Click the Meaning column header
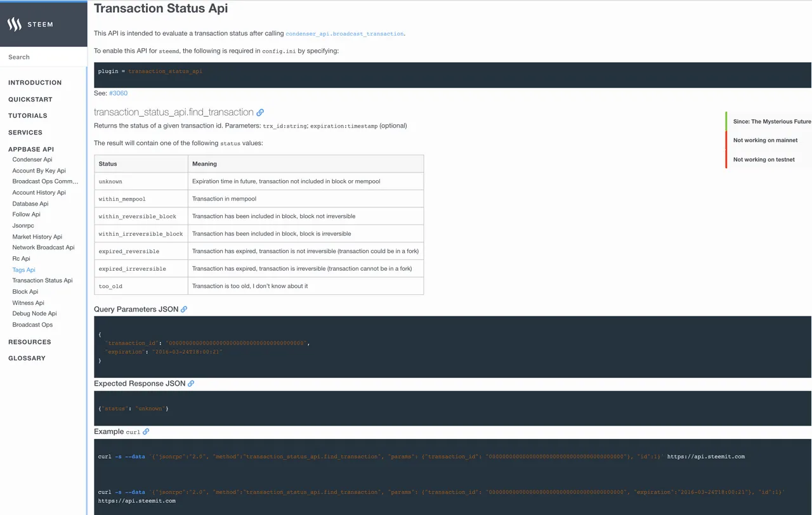812x515 pixels. click(306, 164)
